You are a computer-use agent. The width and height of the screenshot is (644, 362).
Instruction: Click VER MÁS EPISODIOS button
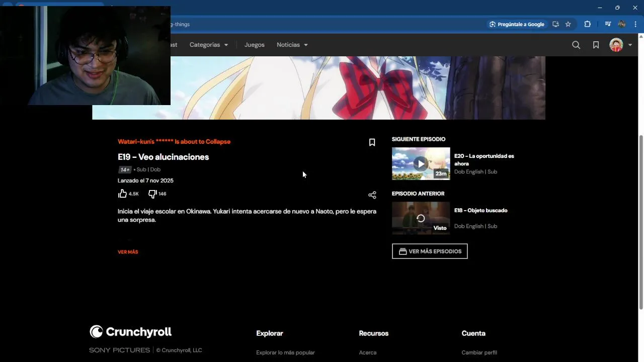click(x=430, y=251)
